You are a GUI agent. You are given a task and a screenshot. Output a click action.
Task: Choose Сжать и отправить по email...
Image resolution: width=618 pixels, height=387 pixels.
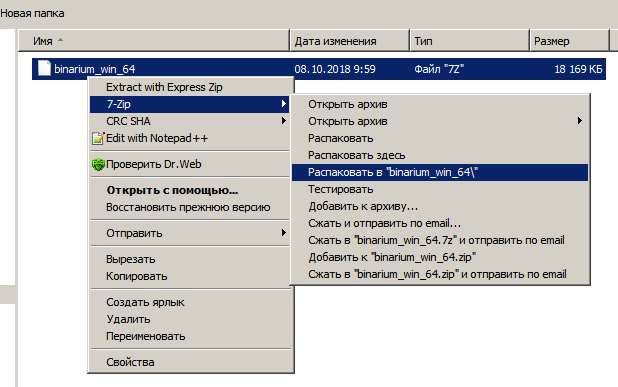(440, 223)
